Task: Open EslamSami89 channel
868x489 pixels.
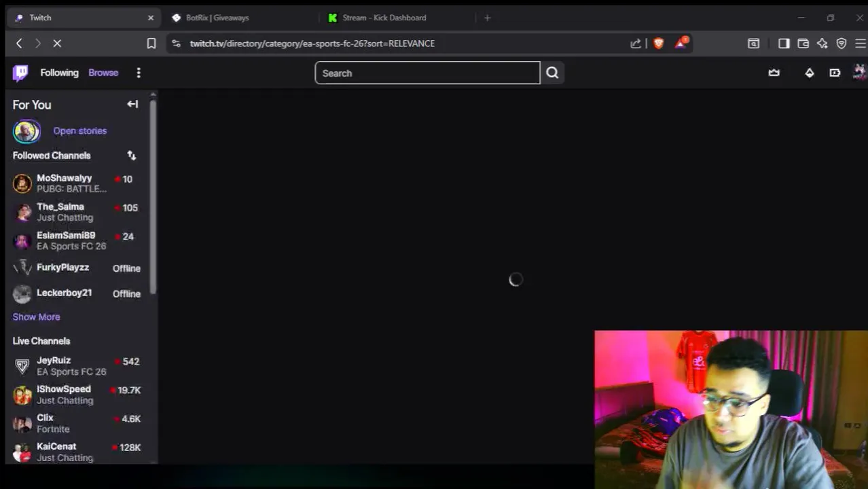Action: coord(77,240)
